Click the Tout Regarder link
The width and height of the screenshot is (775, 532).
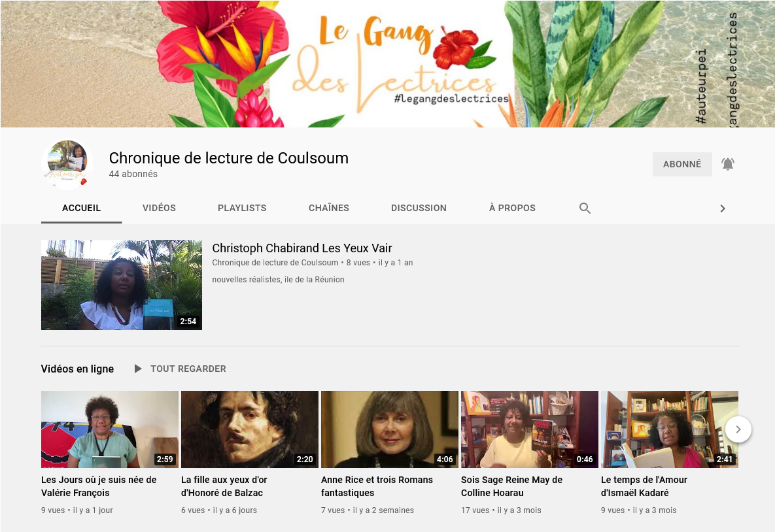pos(188,369)
